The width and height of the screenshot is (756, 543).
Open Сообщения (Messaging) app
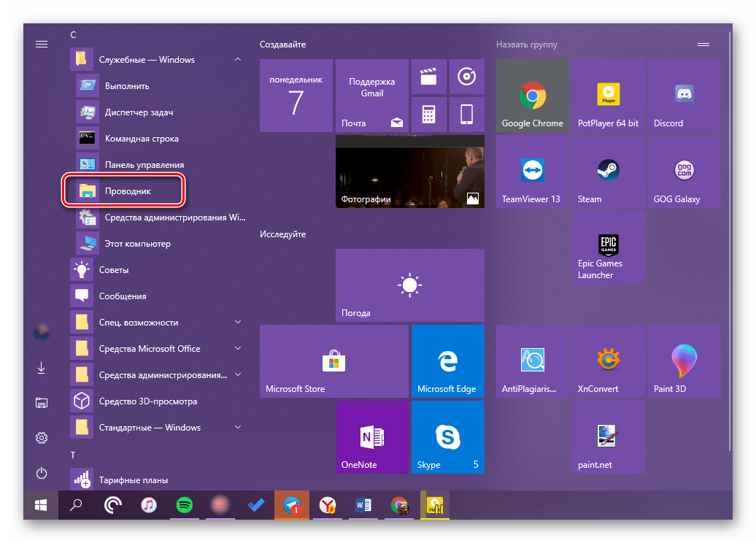(159, 296)
